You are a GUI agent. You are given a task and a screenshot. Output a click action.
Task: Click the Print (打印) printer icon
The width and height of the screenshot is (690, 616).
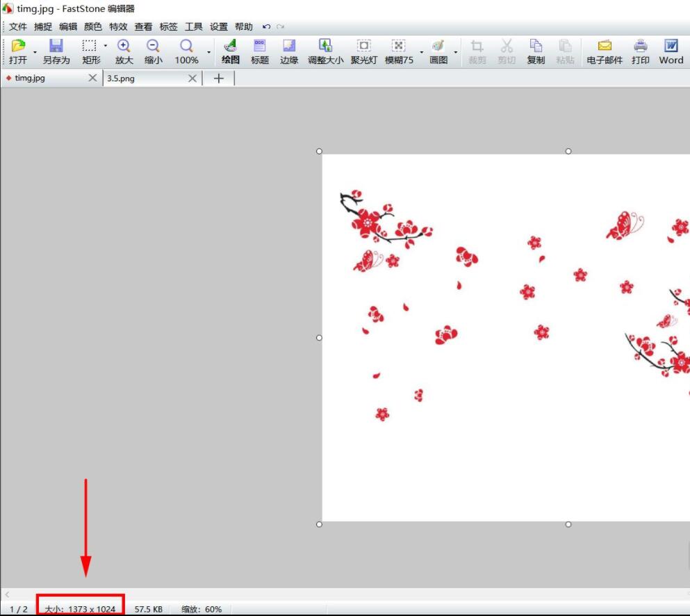tap(641, 46)
